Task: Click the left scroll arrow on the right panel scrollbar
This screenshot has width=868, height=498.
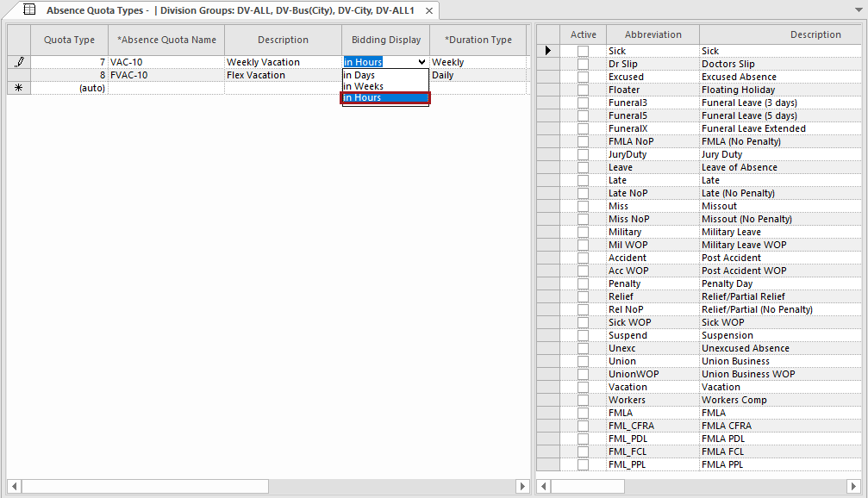Action: pyautogui.click(x=543, y=487)
